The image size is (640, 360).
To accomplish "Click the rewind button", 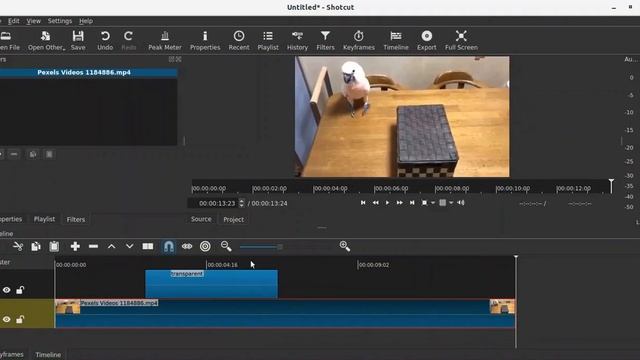I will pyautogui.click(x=375, y=202).
